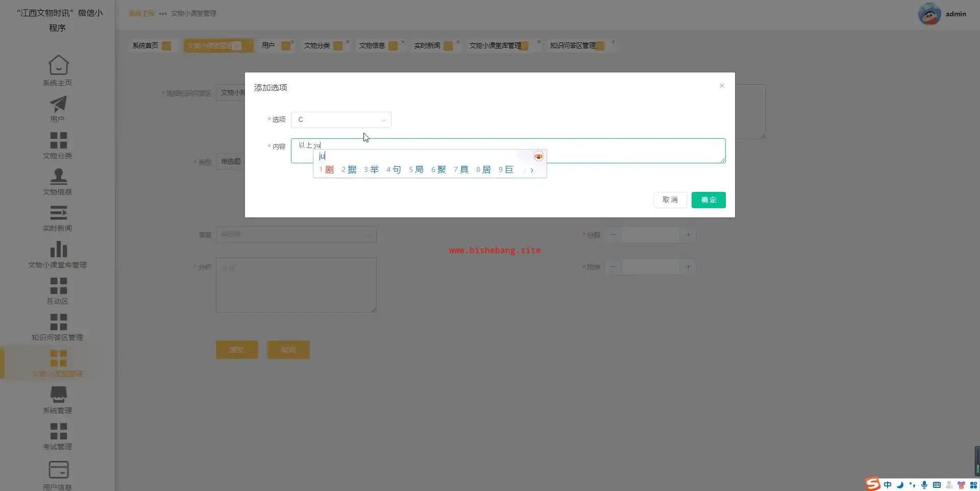Open the 答案 dropdown behind the dialog

point(296,234)
